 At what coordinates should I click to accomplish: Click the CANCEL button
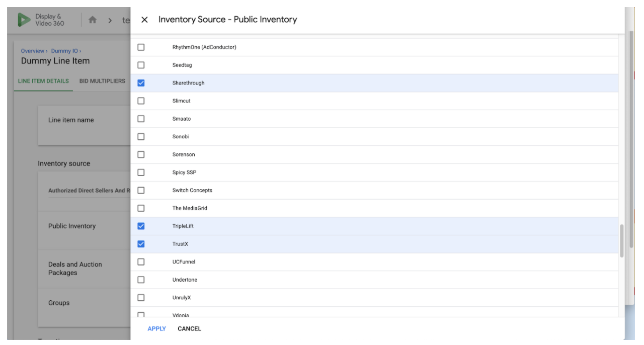189,329
